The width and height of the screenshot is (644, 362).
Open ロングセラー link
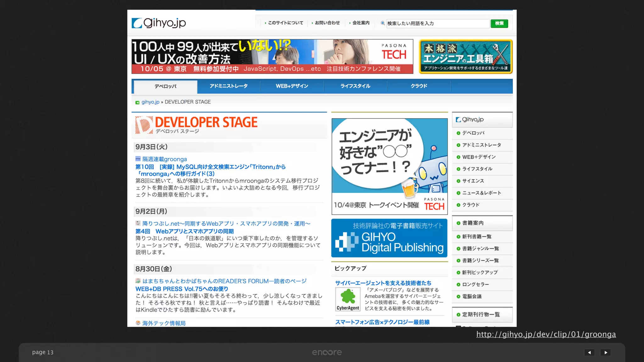coord(475,284)
